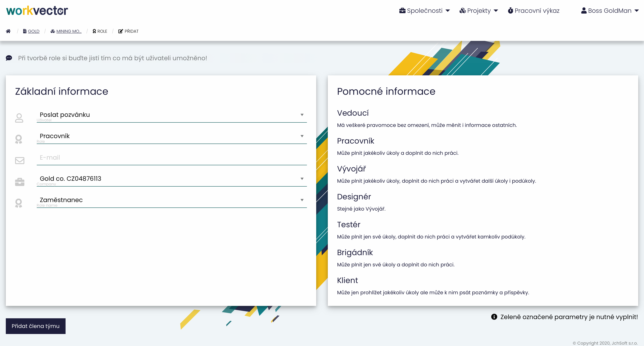Click the award ribbon icon beside Role
644x346 pixels.
pyautogui.click(x=19, y=139)
